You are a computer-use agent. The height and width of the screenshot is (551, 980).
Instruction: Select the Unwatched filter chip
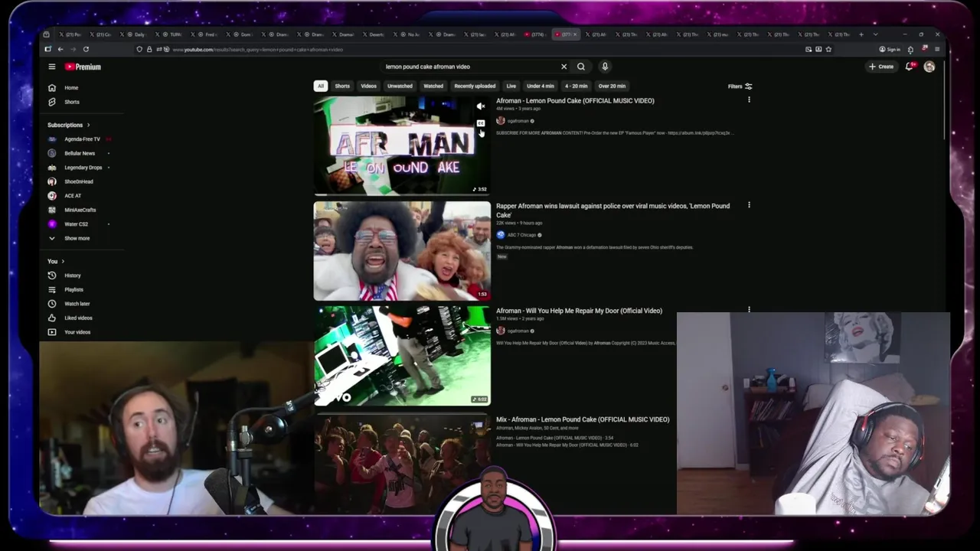(x=400, y=86)
